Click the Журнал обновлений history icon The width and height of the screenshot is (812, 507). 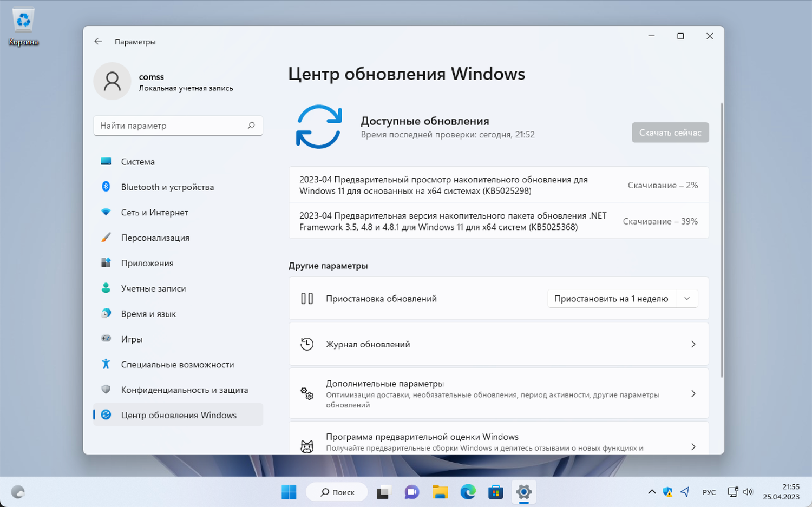(307, 344)
